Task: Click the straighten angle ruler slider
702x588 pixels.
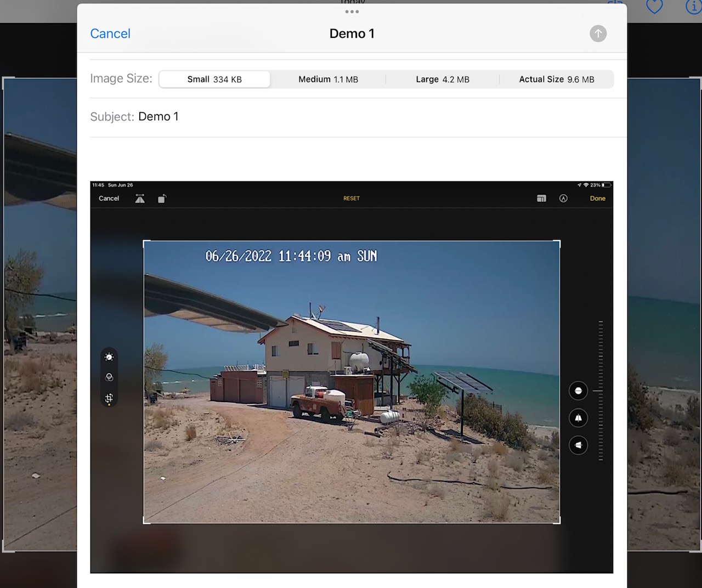Action: pos(601,391)
